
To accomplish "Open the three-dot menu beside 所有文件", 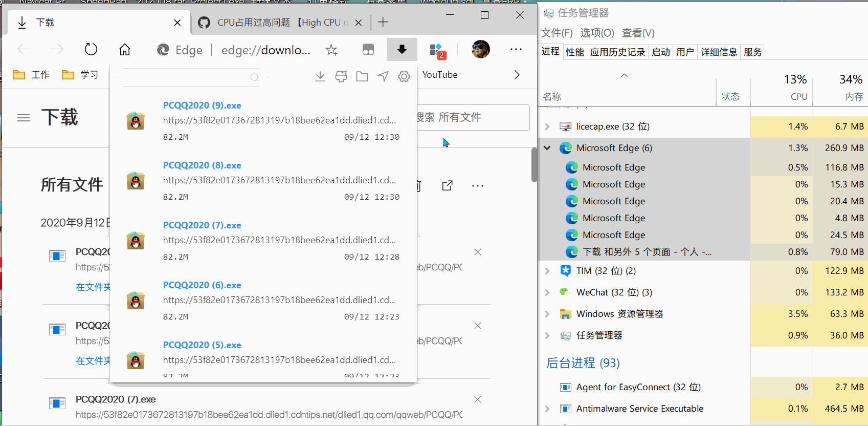I will 478,185.
